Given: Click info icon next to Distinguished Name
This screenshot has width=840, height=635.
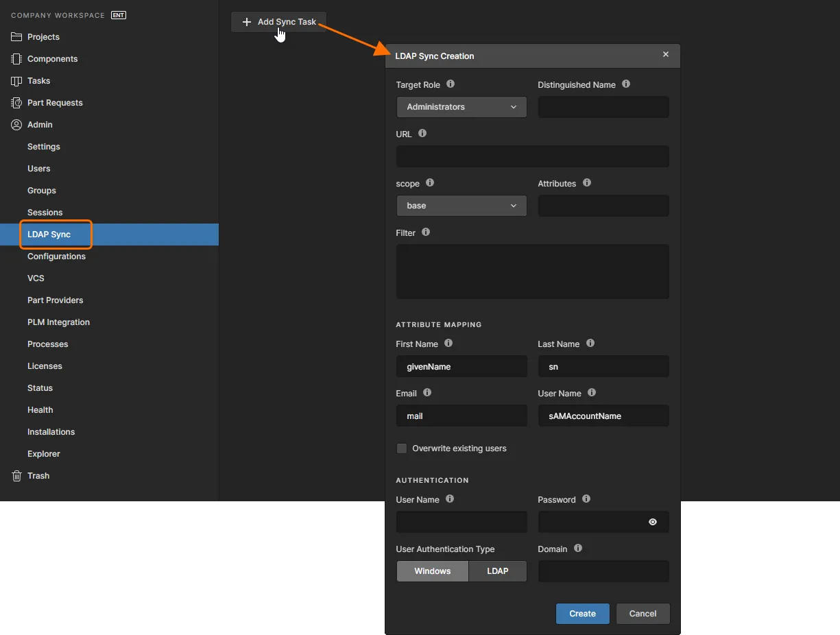Looking at the screenshot, I should (x=626, y=84).
